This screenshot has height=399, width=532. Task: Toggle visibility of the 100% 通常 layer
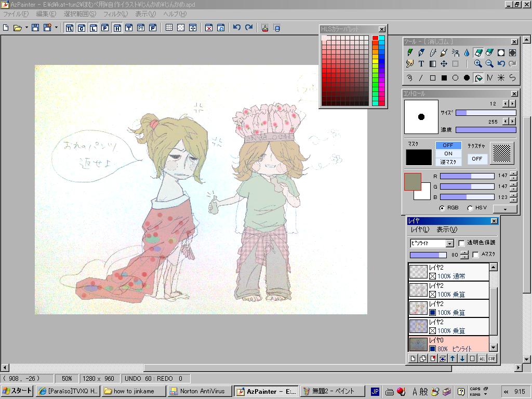433,276
